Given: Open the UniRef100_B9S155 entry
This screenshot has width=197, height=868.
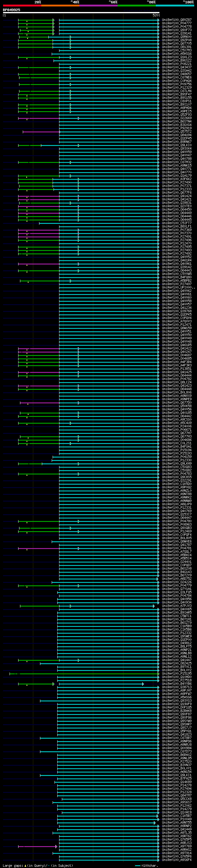Looking at the screenshot, I should (177, 98).
